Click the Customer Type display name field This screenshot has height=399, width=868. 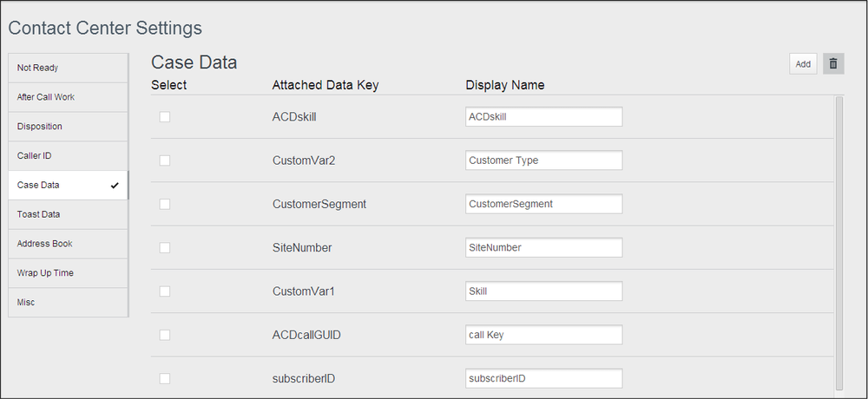(543, 160)
